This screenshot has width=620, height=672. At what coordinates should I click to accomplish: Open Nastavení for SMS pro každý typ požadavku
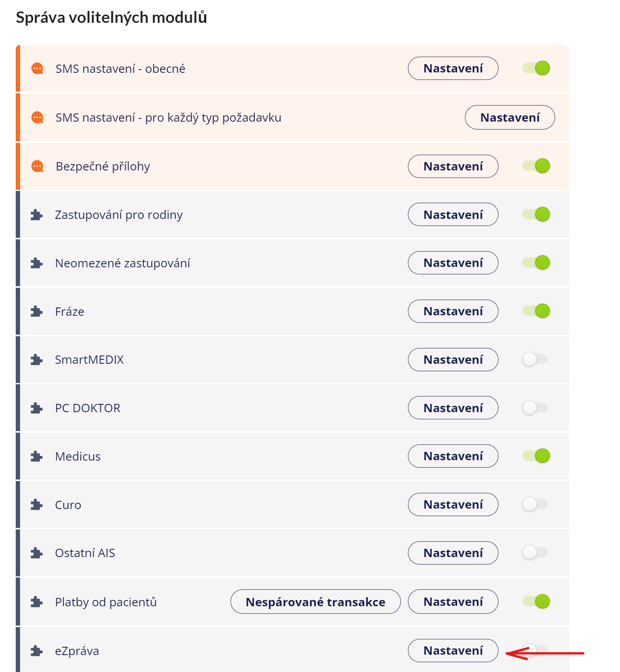click(x=510, y=117)
